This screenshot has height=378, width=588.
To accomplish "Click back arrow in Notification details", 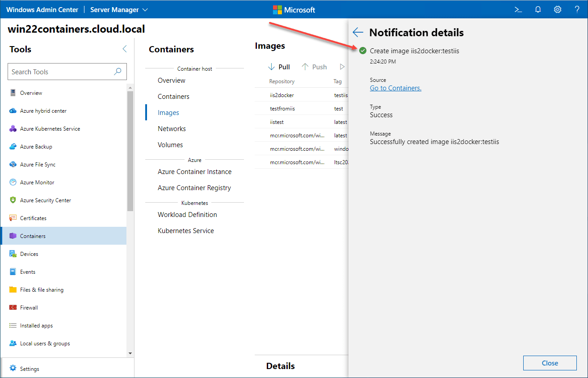I will click(x=358, y=32).
